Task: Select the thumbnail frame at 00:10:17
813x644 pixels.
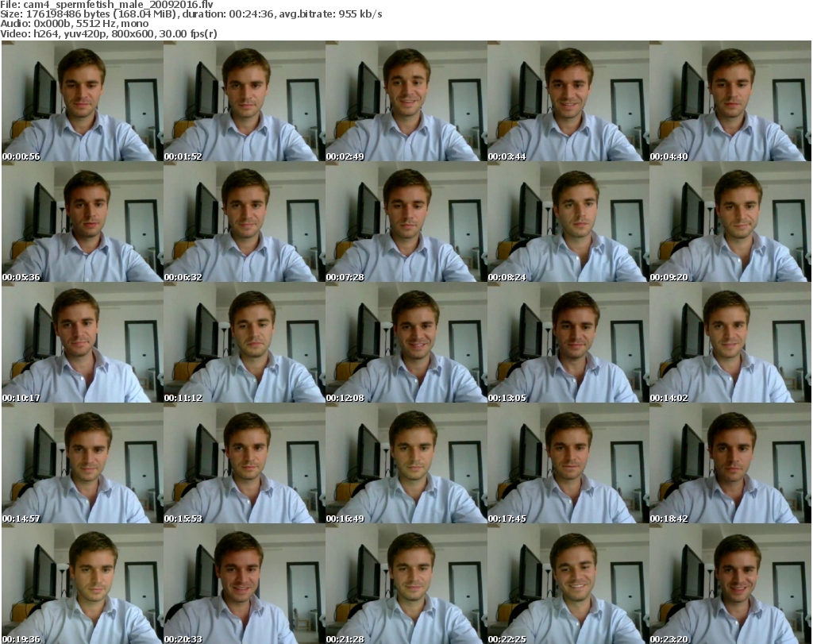Action: click(82, 343)
